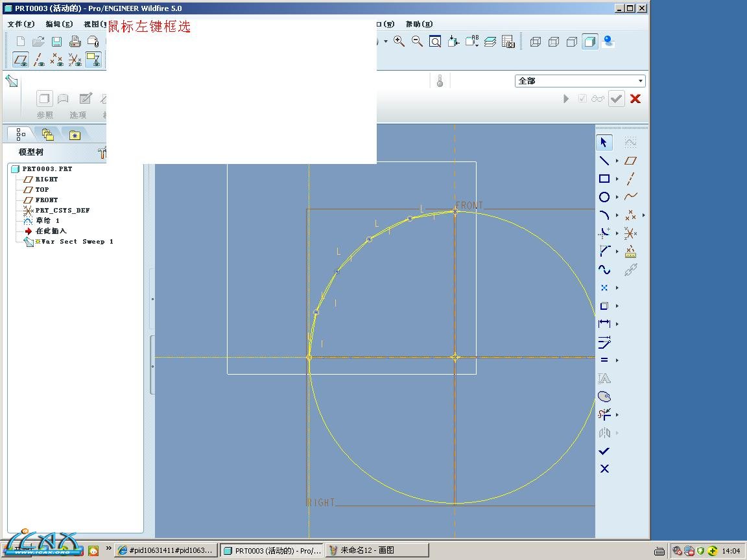Select the arc sketch tool

604,215
